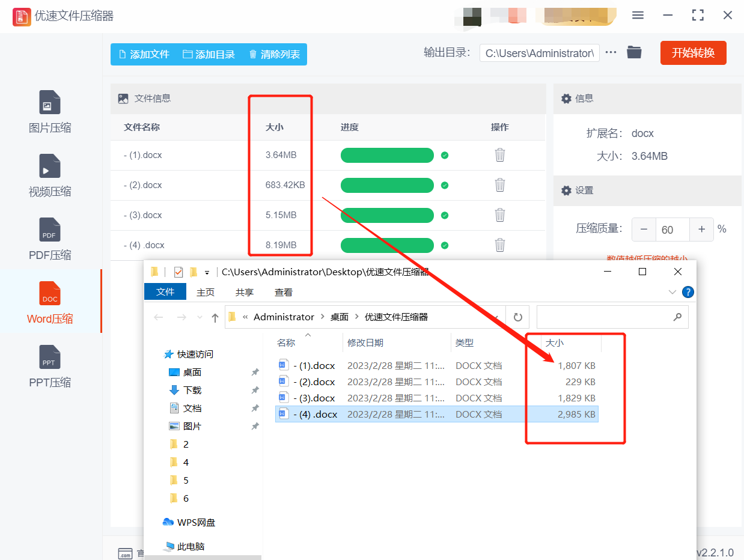Click the Explorer search box

click(x=612, y=317)
